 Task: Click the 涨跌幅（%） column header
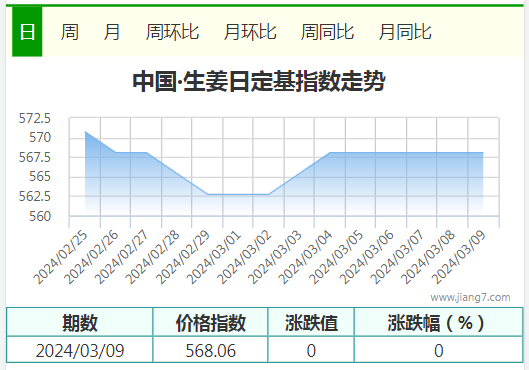click(439, 322)
